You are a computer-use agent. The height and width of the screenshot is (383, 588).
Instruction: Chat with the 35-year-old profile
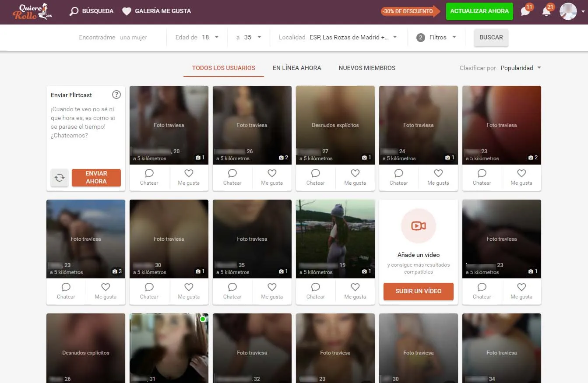(232, 292)
